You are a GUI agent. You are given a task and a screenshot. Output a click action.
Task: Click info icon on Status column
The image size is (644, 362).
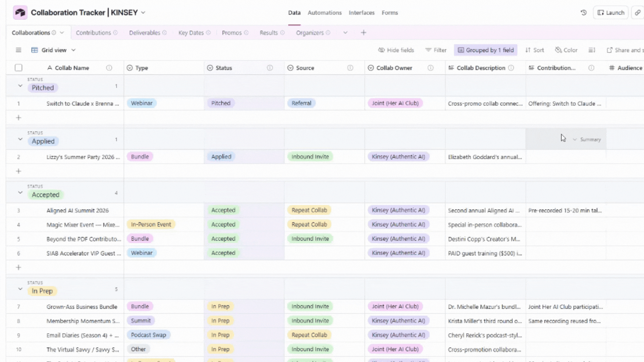[270, 68]
